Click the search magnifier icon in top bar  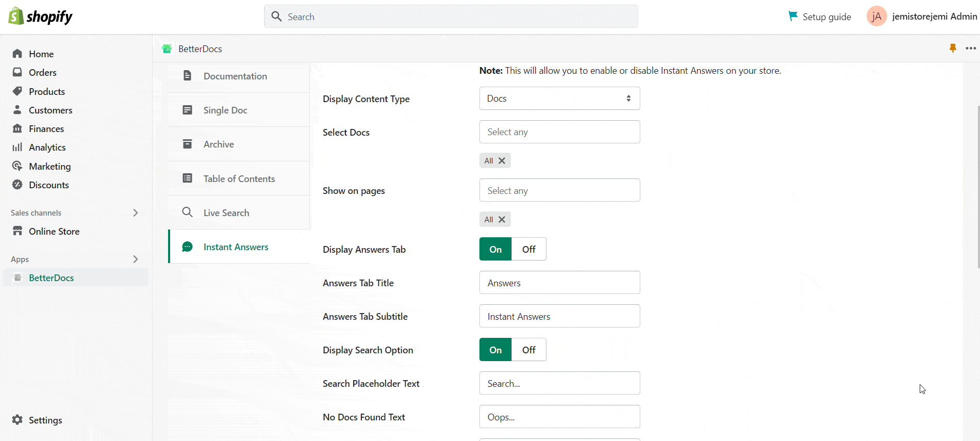click(277, 17)
